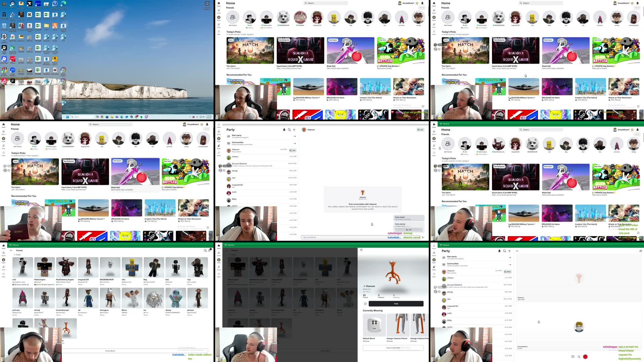
Task: Close the Vbanum profile side panel
Action: point(361,250)
